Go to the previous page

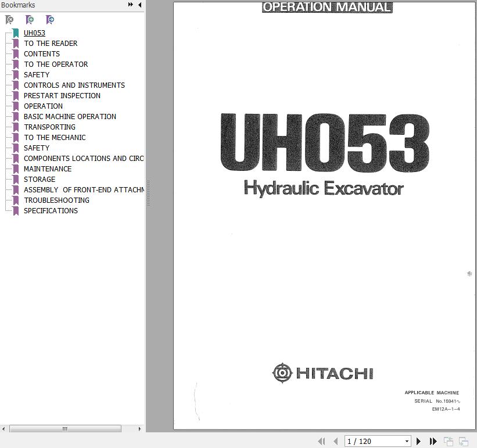(x=336, y=441)
